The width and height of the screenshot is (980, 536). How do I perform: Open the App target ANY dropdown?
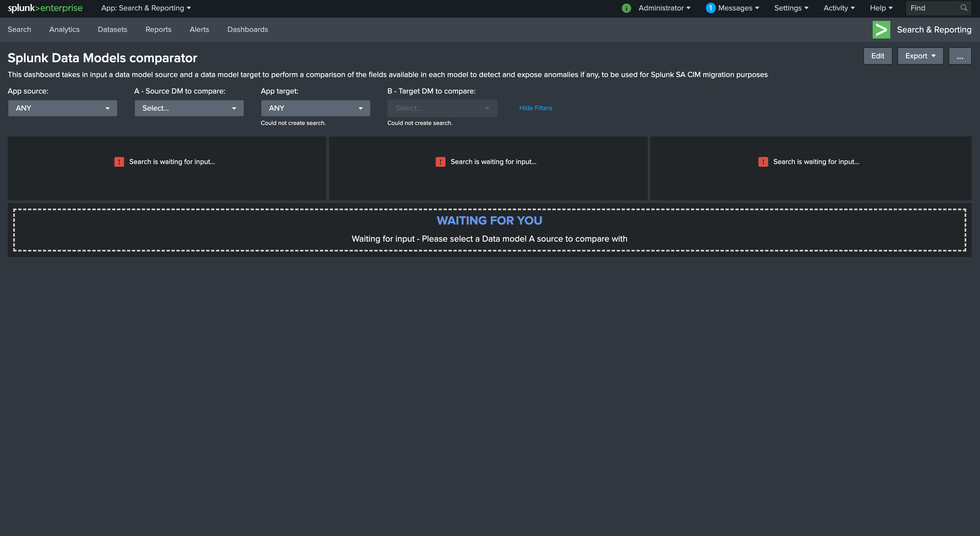pyautogui.click(x=315, y=108)
